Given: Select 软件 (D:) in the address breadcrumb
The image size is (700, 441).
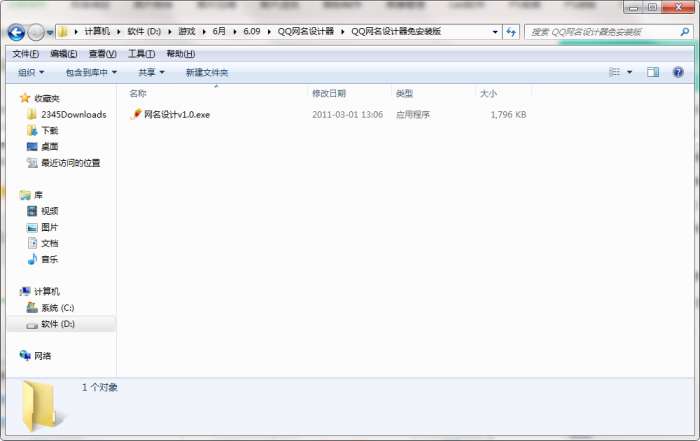Looking at the screenshot, I should coord(144,31).
